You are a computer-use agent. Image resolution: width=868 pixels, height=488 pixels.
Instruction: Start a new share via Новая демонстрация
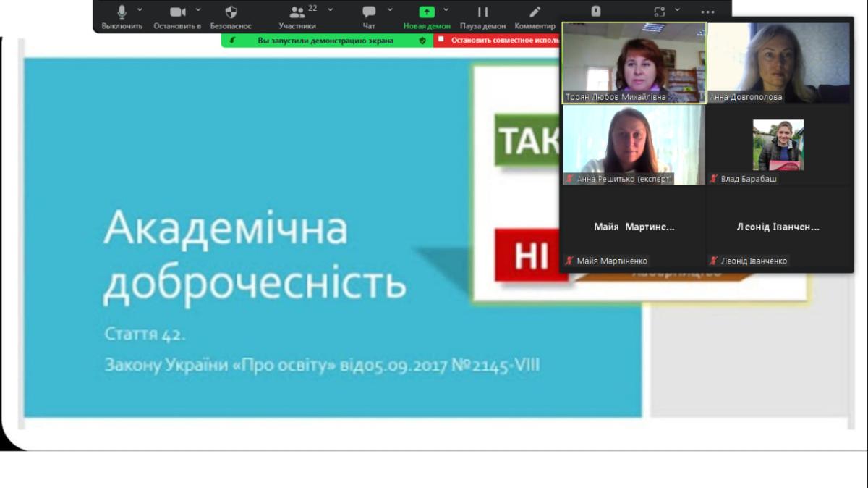pos(427,12)
